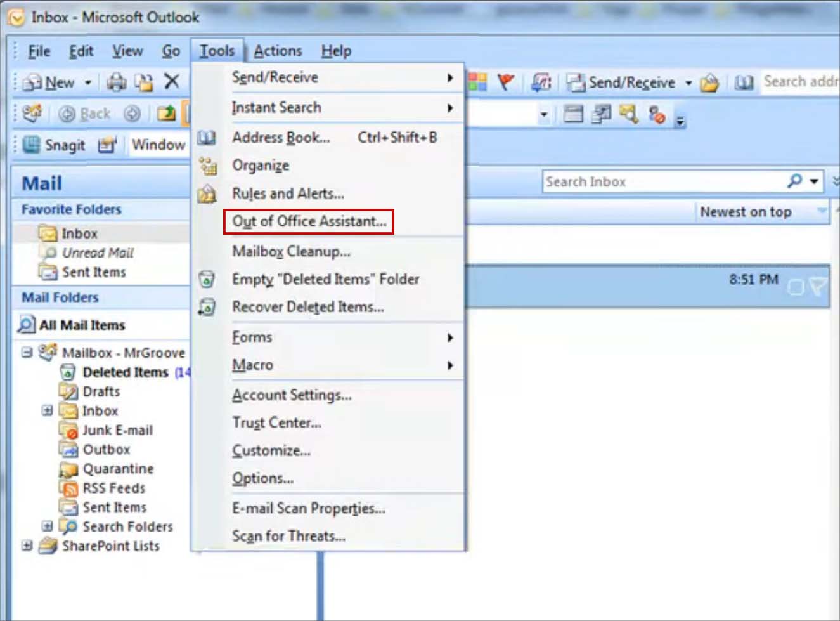
Task: Expand the Instant Search submenu
Action: 328,107
